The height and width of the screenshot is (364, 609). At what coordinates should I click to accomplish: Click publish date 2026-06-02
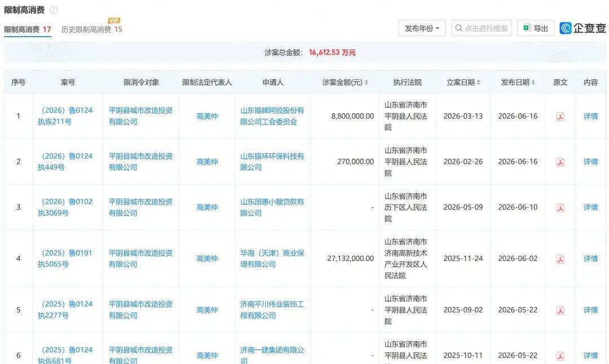(518, 259)
